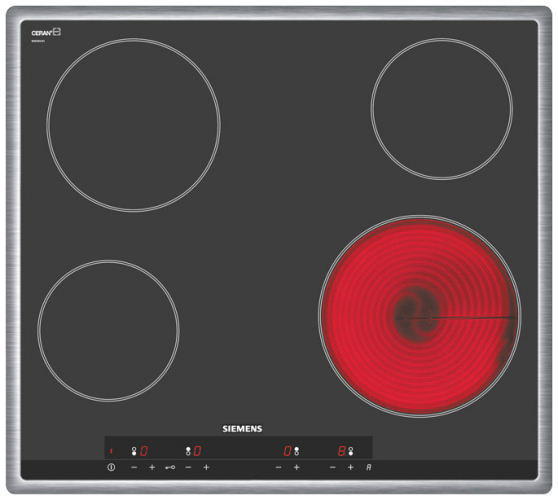
Task: Raise rear-left hotplate heat with plus
Action: [206, 467]
